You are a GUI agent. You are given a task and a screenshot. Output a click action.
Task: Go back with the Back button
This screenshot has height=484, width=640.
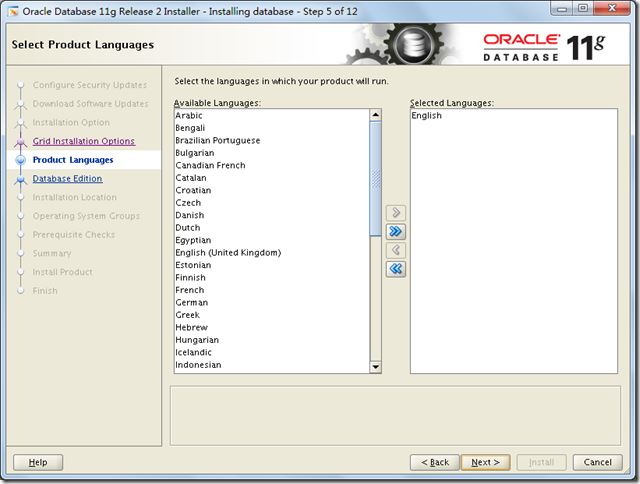(x=435, y=462)
